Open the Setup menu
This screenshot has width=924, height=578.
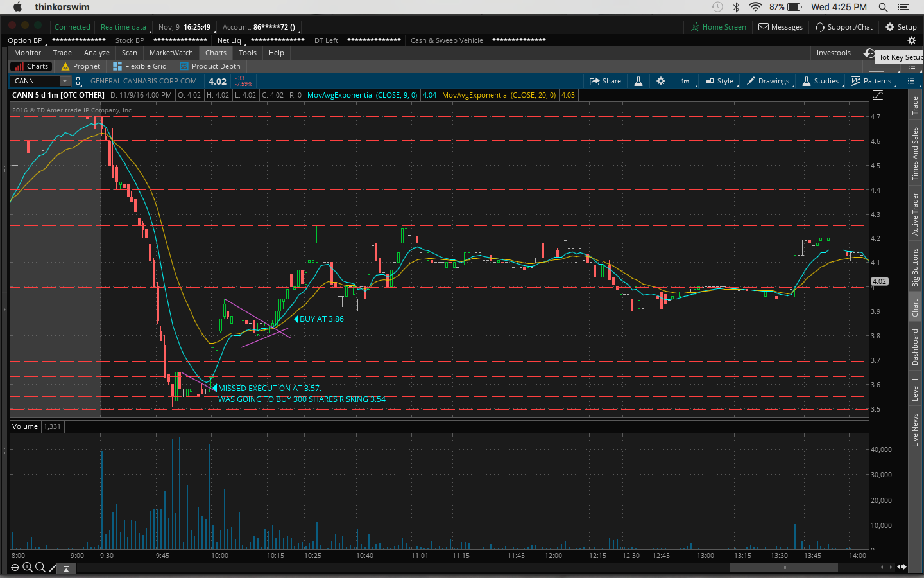(x=901, y=27)
